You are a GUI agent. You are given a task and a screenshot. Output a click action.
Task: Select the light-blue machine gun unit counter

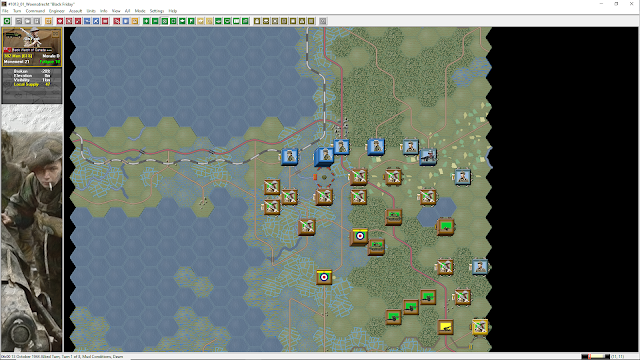tap(428, 156)
